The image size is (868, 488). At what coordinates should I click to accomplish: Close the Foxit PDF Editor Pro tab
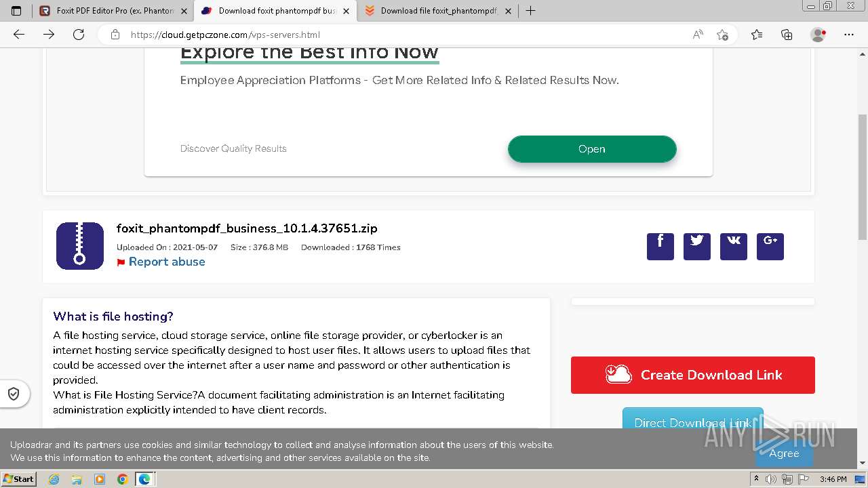(x=184, y=11)
